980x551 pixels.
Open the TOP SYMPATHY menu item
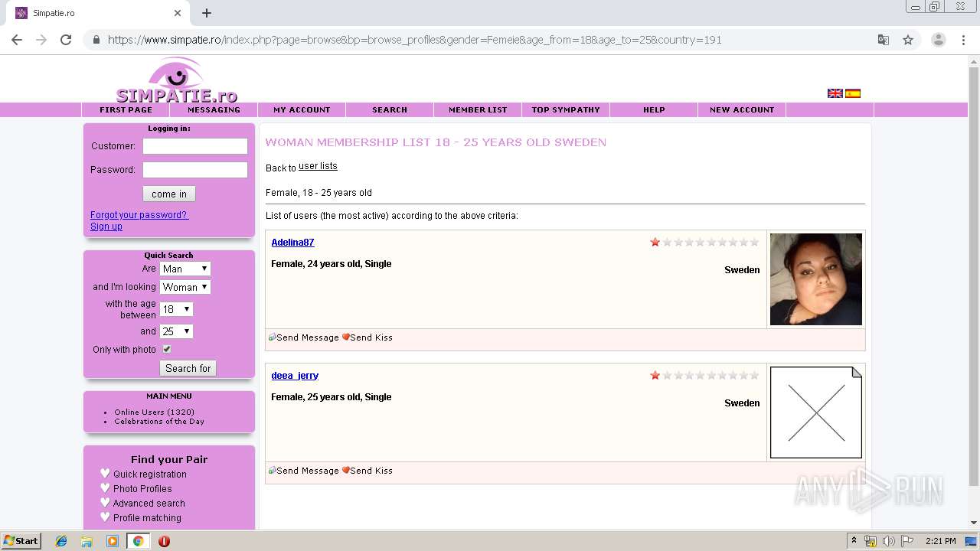coord(566,109)
